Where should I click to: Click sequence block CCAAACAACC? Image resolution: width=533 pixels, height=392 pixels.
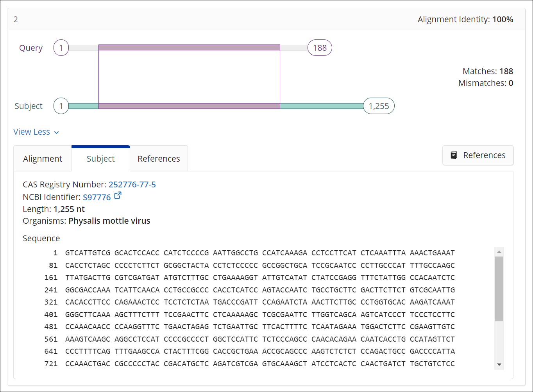point(88,327)
